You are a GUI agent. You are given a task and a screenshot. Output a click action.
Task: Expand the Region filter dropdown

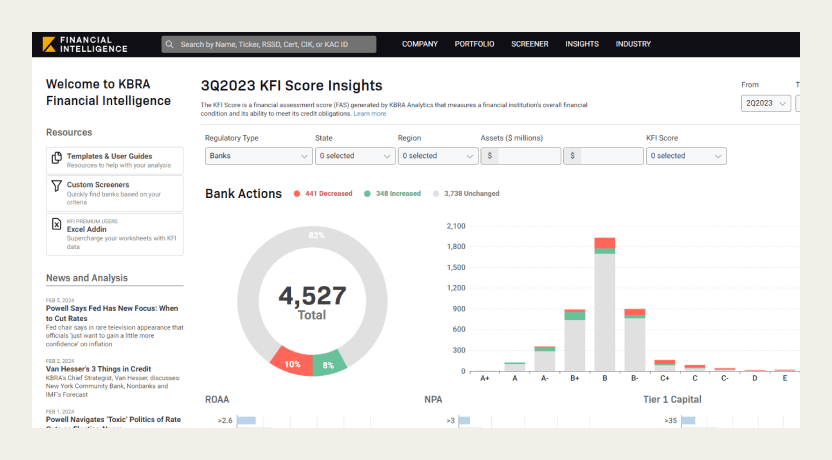point(438,156)
